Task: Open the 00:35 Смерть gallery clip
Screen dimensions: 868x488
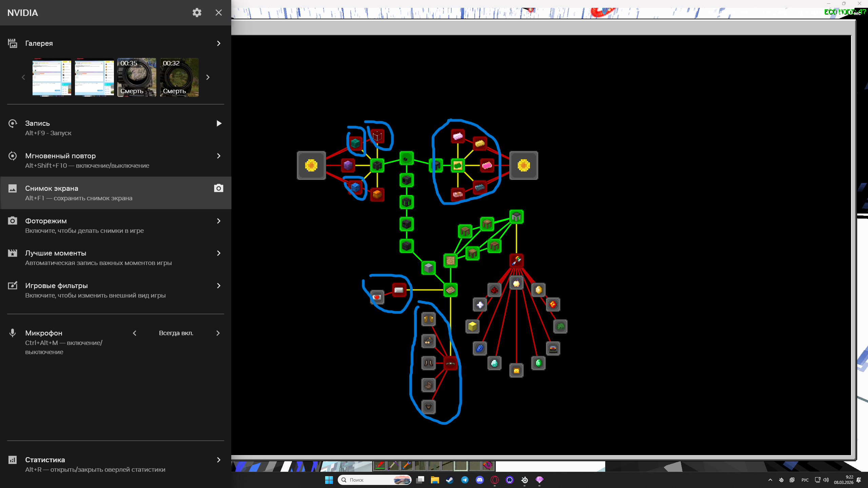Action: click(137, 77)
